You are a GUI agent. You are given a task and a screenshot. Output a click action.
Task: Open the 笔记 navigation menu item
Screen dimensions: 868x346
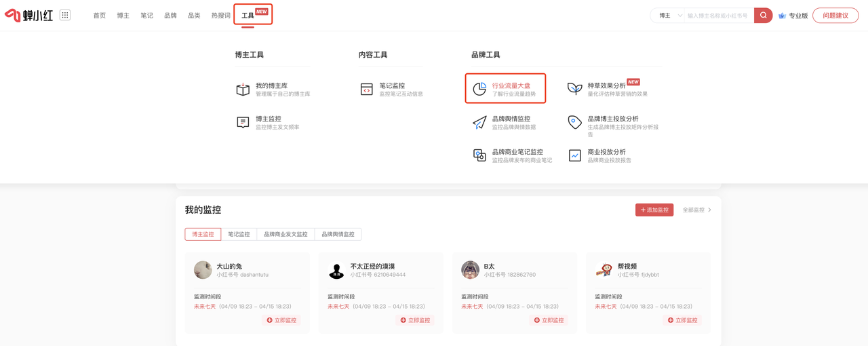tap(147, 16)
